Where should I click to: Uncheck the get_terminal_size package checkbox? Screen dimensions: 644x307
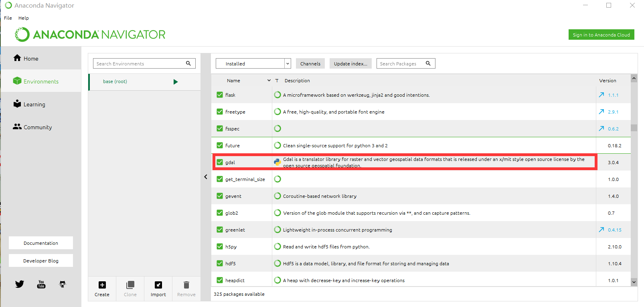tap(220, 179)
